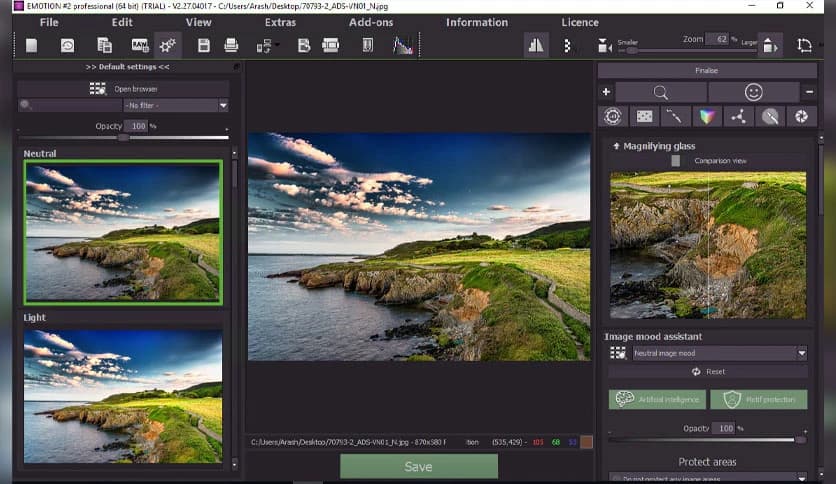This screenshot has width=836, height=484.
Task: Click the green Save button
Action: tap(418, 466)
